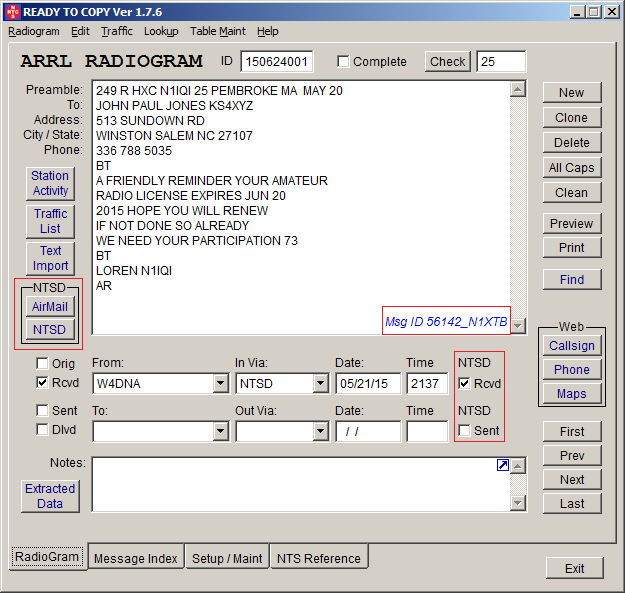Enable the NTSD Sent checkbox
The image size is (625, 593).
point(464,430)
